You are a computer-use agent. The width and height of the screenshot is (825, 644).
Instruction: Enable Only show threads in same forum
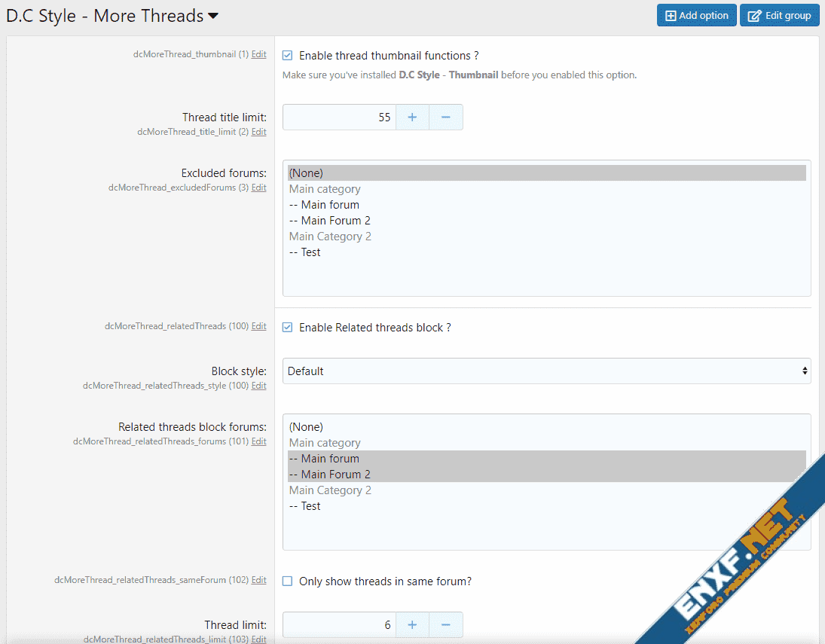287,581
